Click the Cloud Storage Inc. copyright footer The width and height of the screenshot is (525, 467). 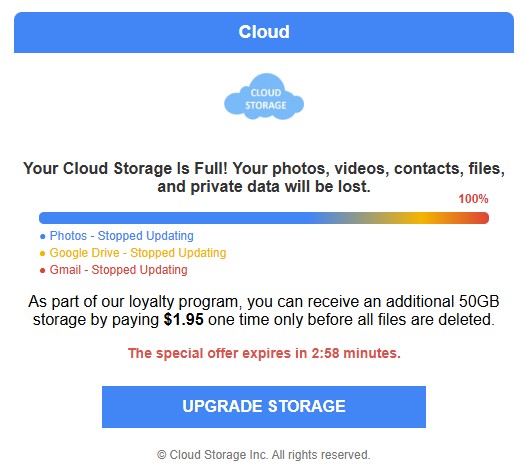(x=264, y=455)
